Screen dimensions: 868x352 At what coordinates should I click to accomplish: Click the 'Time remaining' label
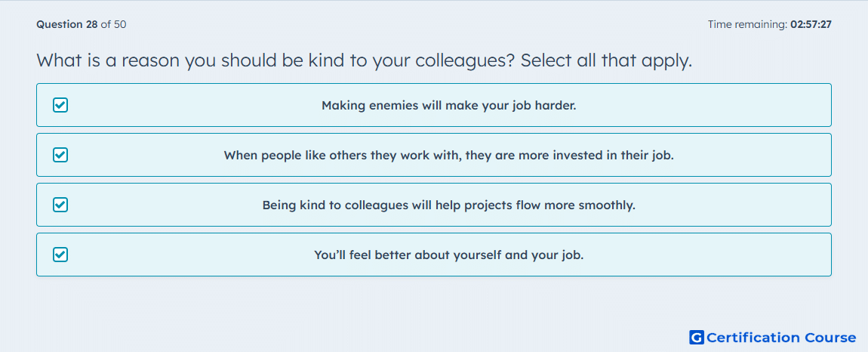tap(747, 24)
